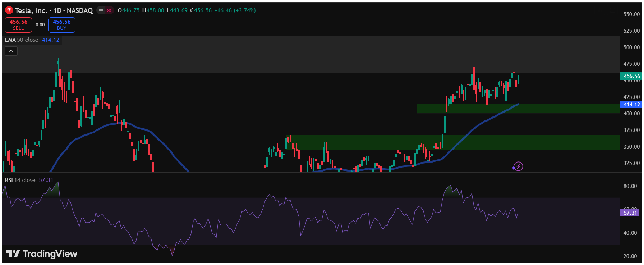Select the blue EMA 50 line
Viewport: 644px width, 265px height.
tap(467, 135)
